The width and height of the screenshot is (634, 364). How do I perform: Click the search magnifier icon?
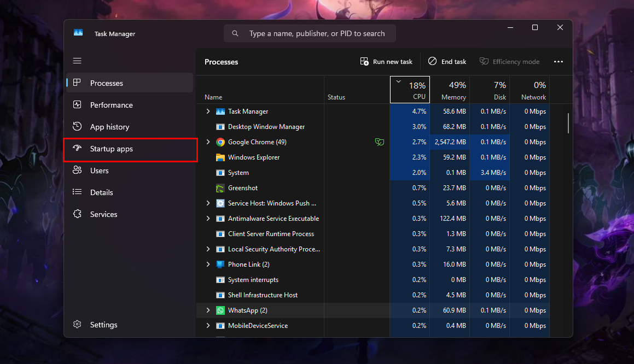235,33
